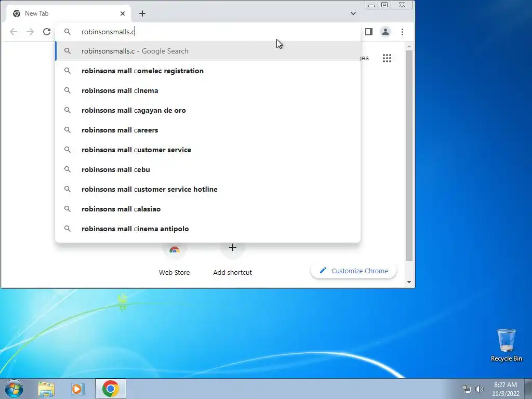Reload the page with refresh icon

click(x=47, y=32)
